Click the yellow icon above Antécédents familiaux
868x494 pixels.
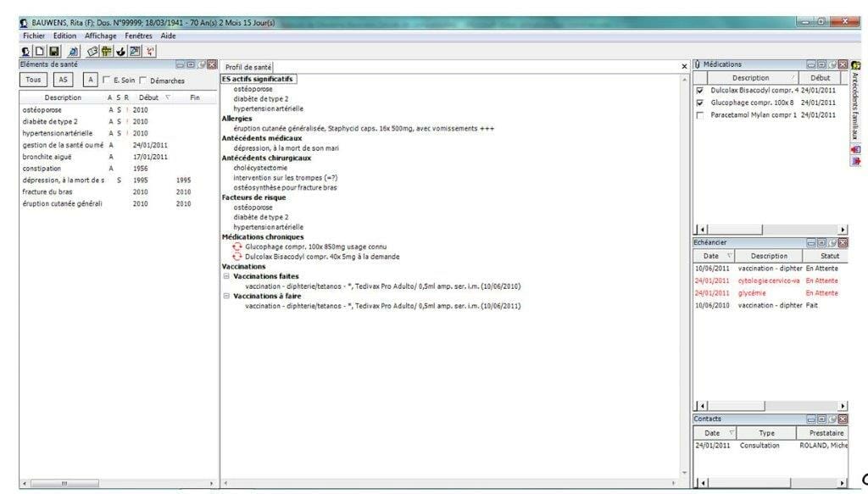pyautogui.click(x=855, y=65)
